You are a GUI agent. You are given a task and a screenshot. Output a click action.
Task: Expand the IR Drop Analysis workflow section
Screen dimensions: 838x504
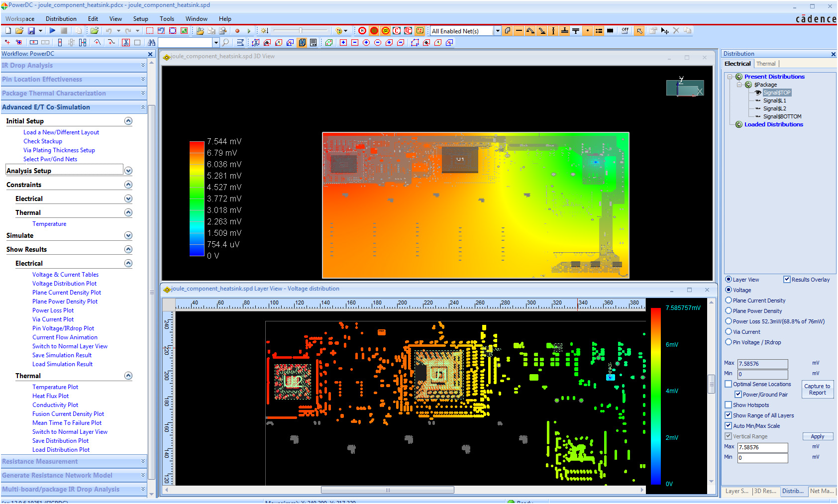[x=143, y=65]
